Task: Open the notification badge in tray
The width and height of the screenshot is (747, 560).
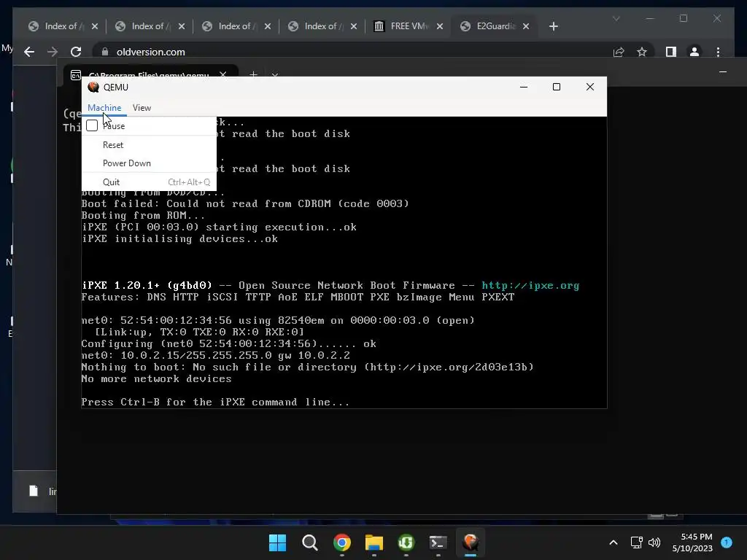Action: (727, 542)
